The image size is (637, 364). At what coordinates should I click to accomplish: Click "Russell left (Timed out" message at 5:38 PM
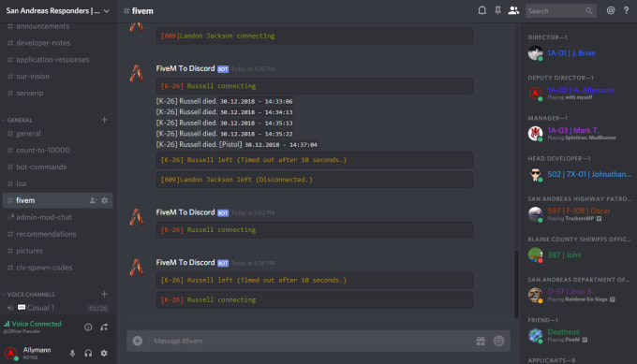[315, 280]
